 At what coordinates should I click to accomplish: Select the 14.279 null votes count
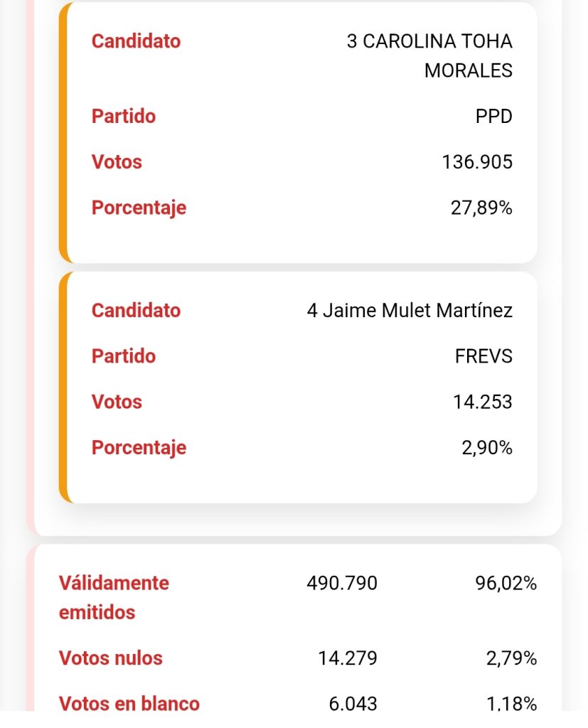348,658
